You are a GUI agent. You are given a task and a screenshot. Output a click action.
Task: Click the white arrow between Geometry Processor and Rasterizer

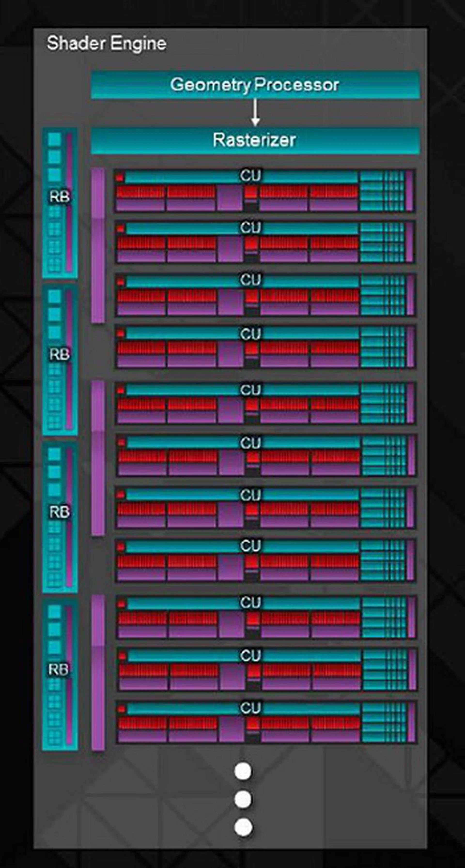point(255,113)
